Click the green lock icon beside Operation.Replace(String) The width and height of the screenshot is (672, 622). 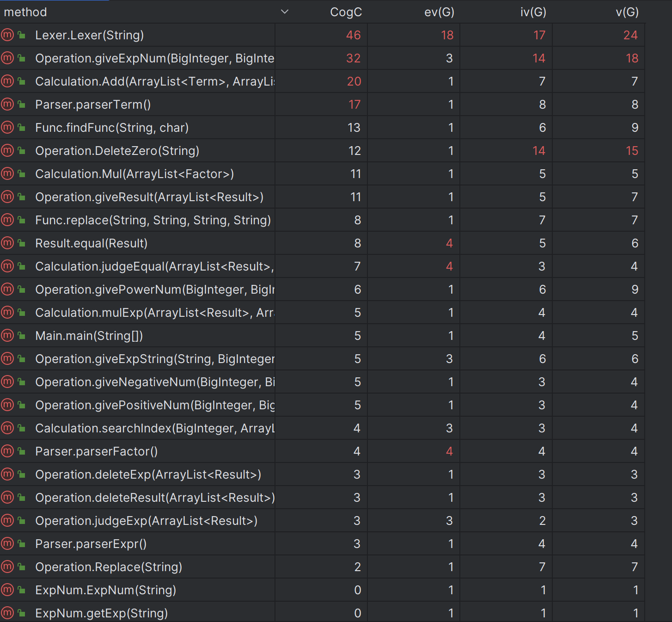click(21, 567)
